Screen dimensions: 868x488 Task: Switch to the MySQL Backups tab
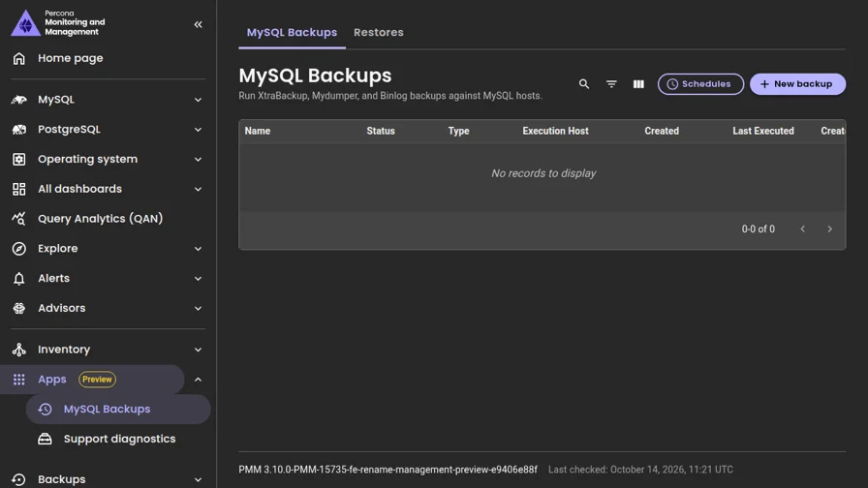click(292, 33)
